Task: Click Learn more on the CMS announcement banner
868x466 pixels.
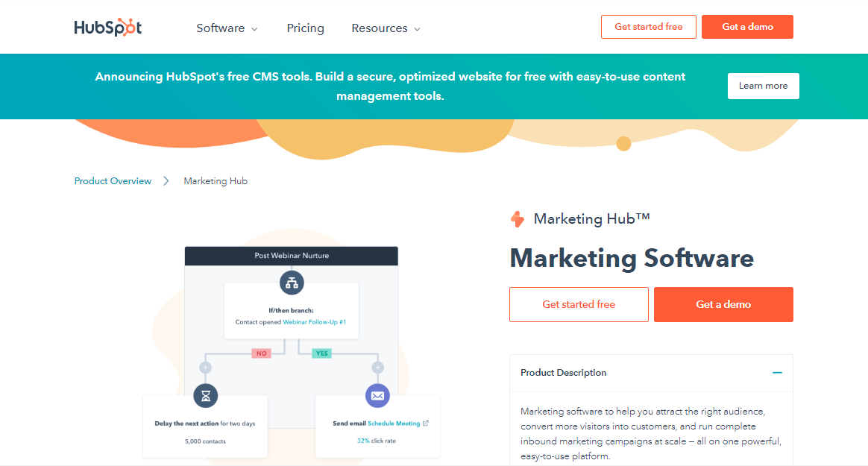Action: (x=763, y=86)
